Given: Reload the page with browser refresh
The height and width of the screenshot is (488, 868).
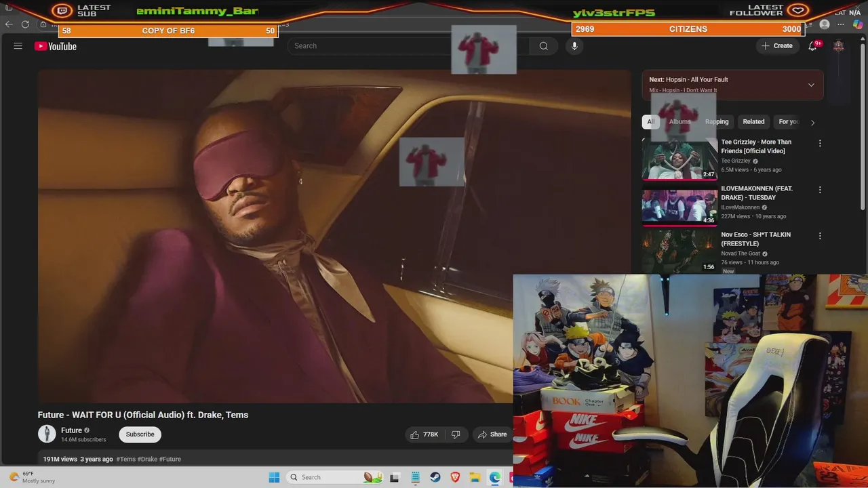Looking at the screenshot, I should [x=25, y=24].
